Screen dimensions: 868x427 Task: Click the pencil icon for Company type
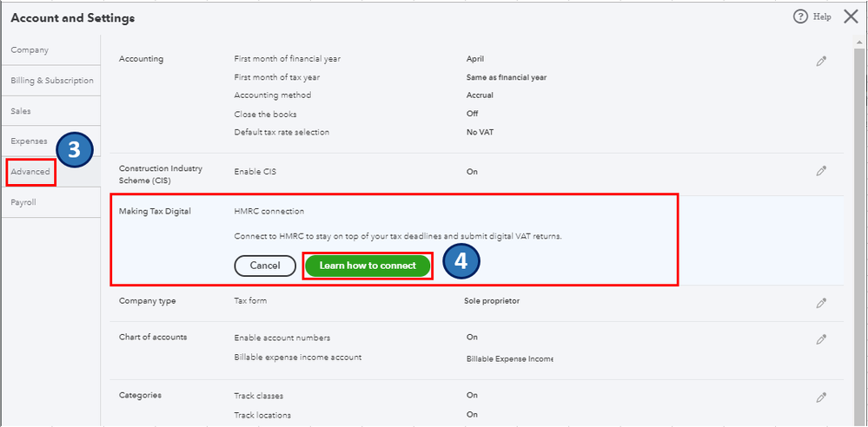pyautogui.click(x=821, y=303)
